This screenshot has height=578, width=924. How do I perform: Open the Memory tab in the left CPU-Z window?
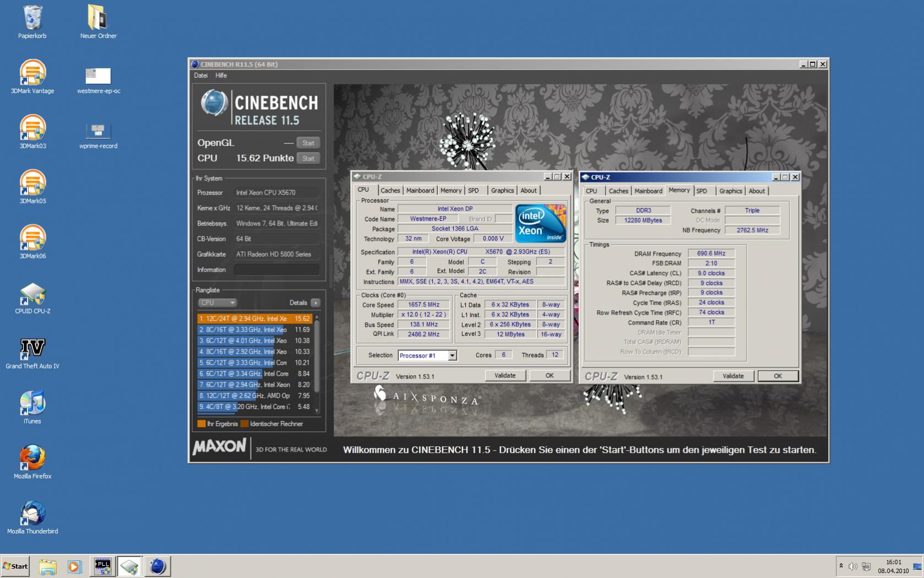coord(451,191)
